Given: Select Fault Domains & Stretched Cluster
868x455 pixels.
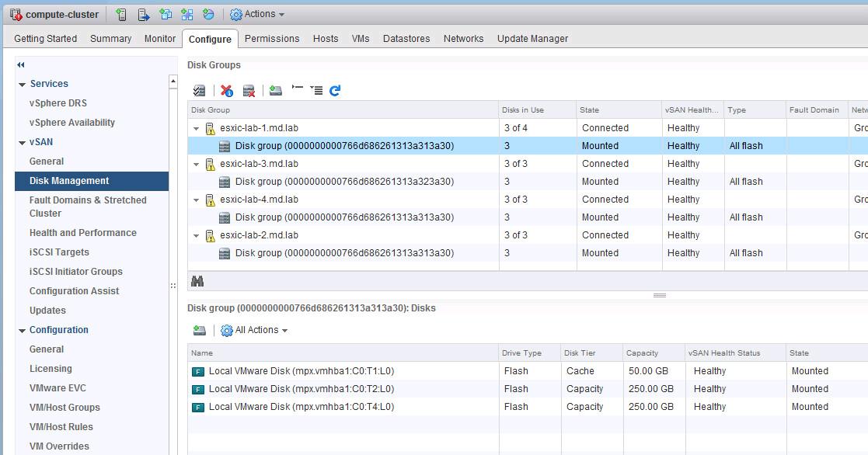Looking at the screenshot, I should pos(88,207).
